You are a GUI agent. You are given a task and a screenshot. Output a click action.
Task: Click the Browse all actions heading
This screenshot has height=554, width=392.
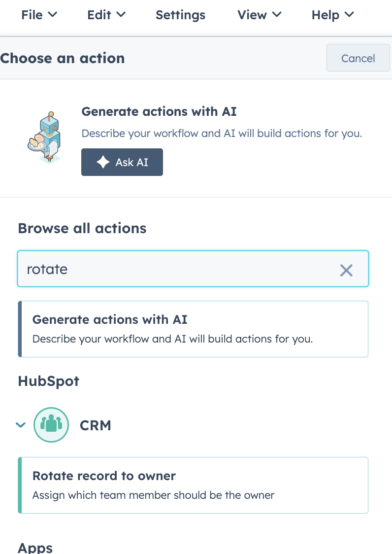tap(82, 228)
